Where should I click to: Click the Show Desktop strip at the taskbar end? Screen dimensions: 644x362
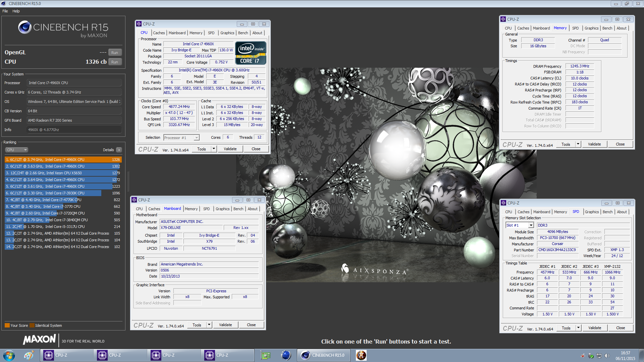[641, 355]
